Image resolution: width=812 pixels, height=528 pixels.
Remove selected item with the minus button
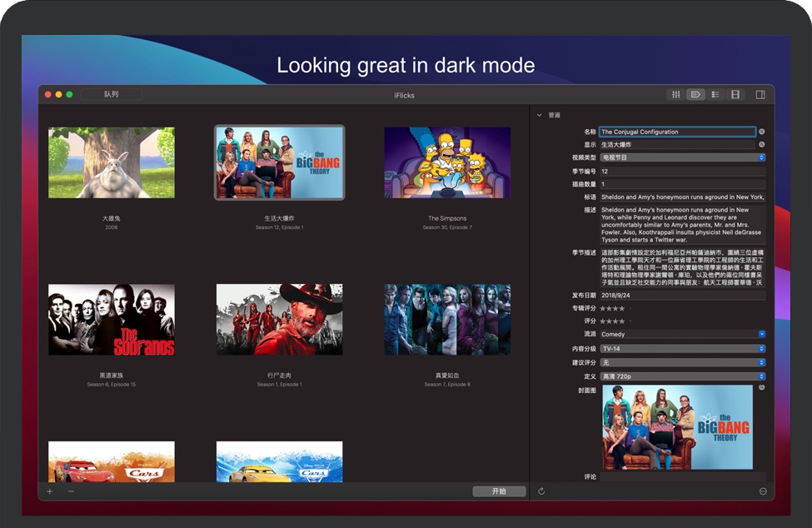click(x=71, y=491)
